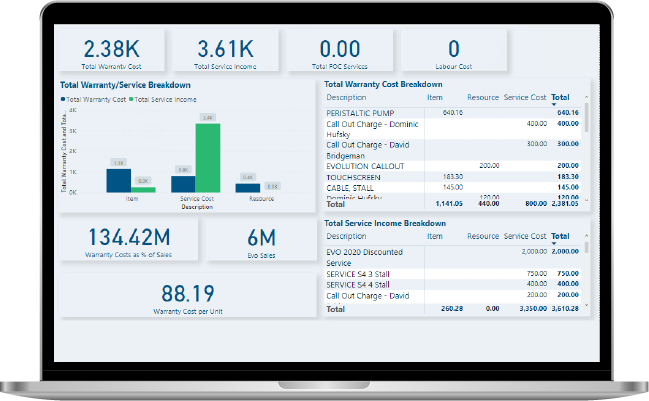
Task: Click the small green Item bar
Action: [143, 190]
